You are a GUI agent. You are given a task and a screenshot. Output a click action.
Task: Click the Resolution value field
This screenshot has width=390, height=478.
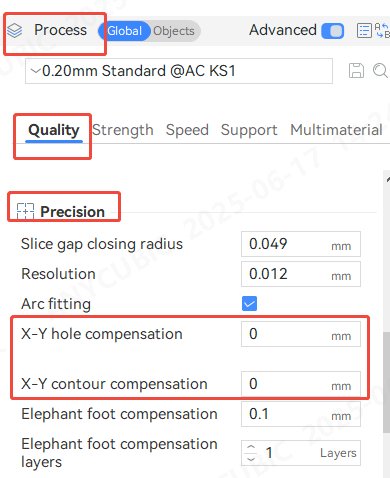(301, 274)
